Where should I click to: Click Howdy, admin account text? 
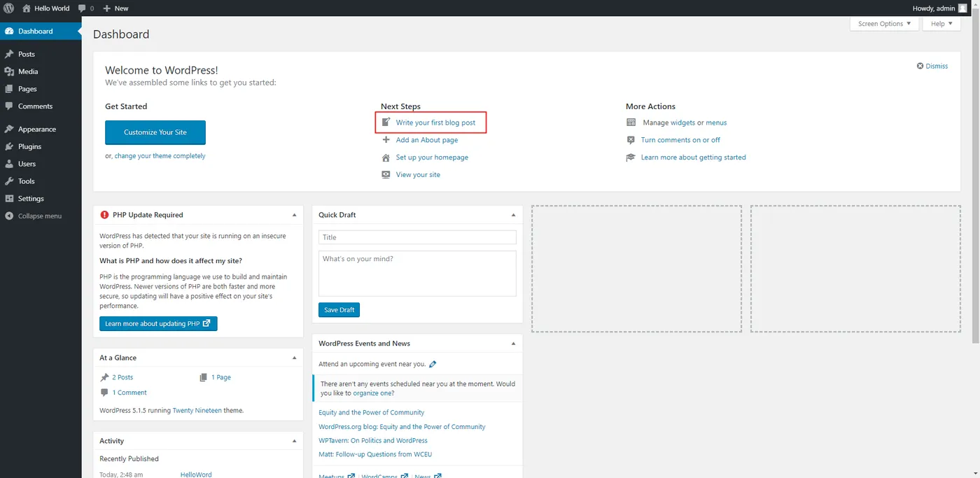point(934,8)
